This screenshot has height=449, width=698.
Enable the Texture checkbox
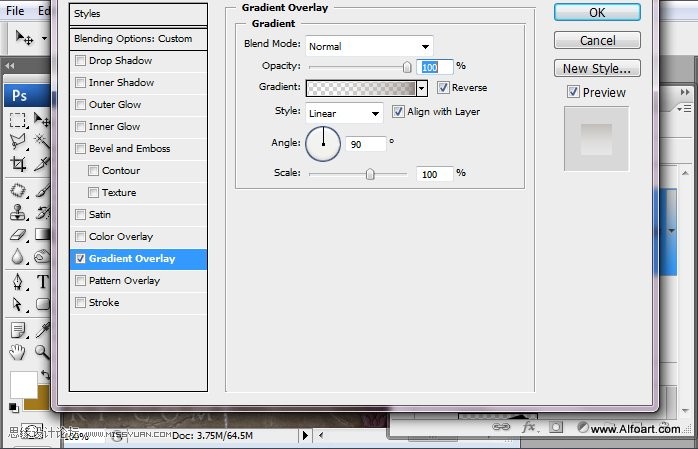pyautogui.click(x=93, y=193)
